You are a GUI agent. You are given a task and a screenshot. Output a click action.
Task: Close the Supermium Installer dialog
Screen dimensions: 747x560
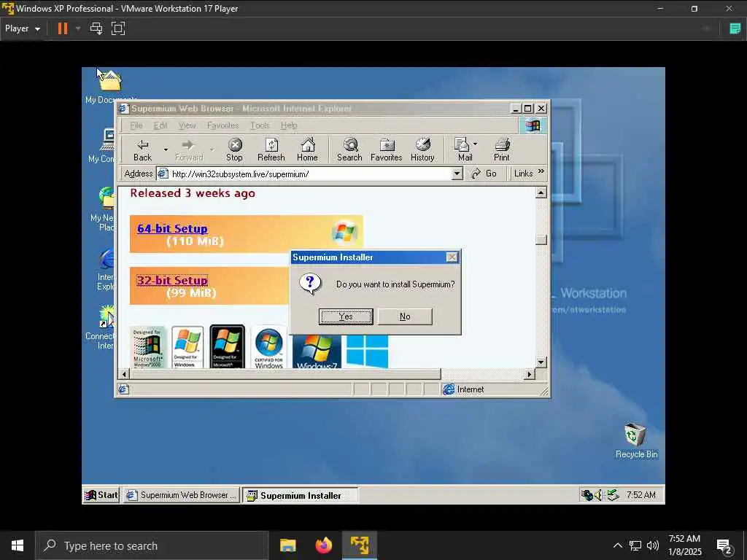click(452, 257)
